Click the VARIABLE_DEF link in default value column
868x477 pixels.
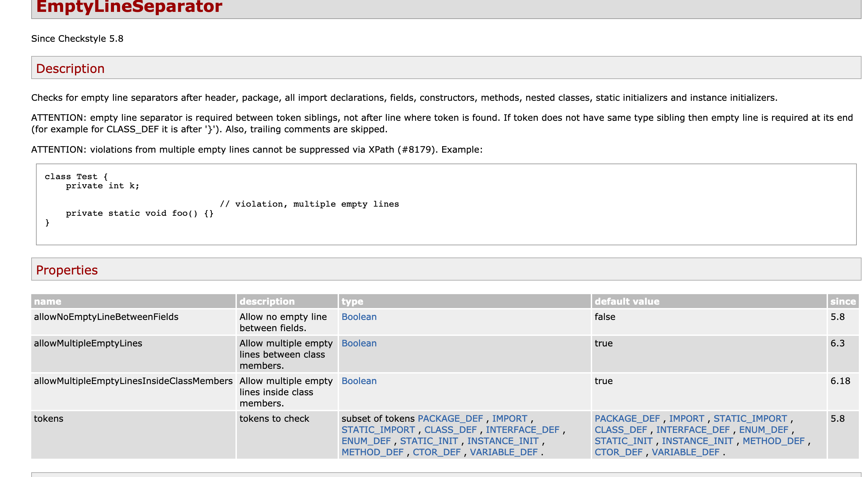pyautogui.click(x=685, y=452)
